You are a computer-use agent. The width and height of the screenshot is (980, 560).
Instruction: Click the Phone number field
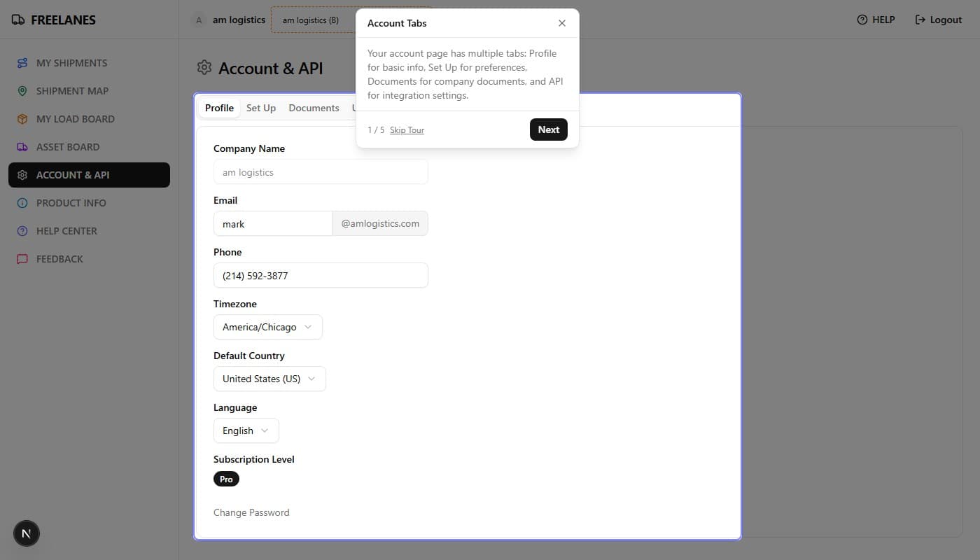[321, 275]
